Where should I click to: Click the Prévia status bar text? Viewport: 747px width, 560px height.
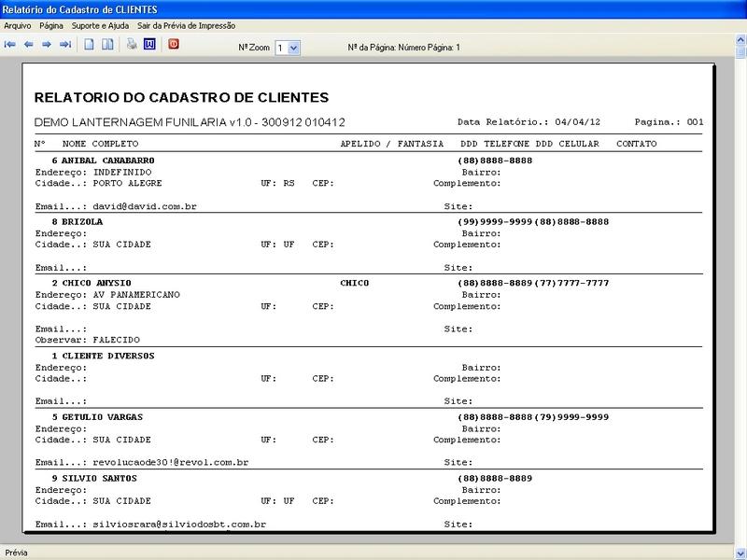(x=16, y=553)
